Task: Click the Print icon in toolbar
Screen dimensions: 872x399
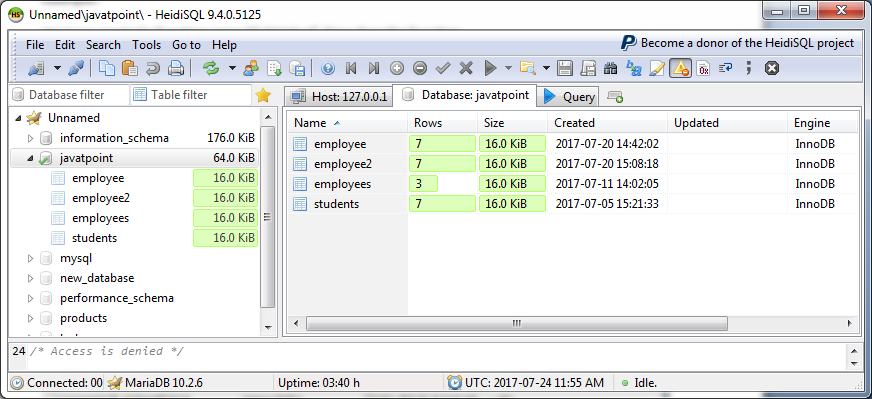Action: [176, 68]
